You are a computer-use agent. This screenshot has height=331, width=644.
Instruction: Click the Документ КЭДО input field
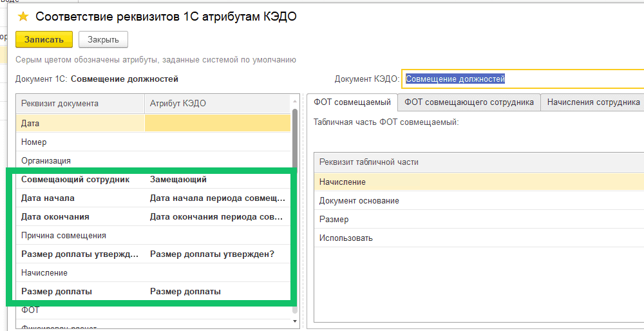click(x=522, y=79)
